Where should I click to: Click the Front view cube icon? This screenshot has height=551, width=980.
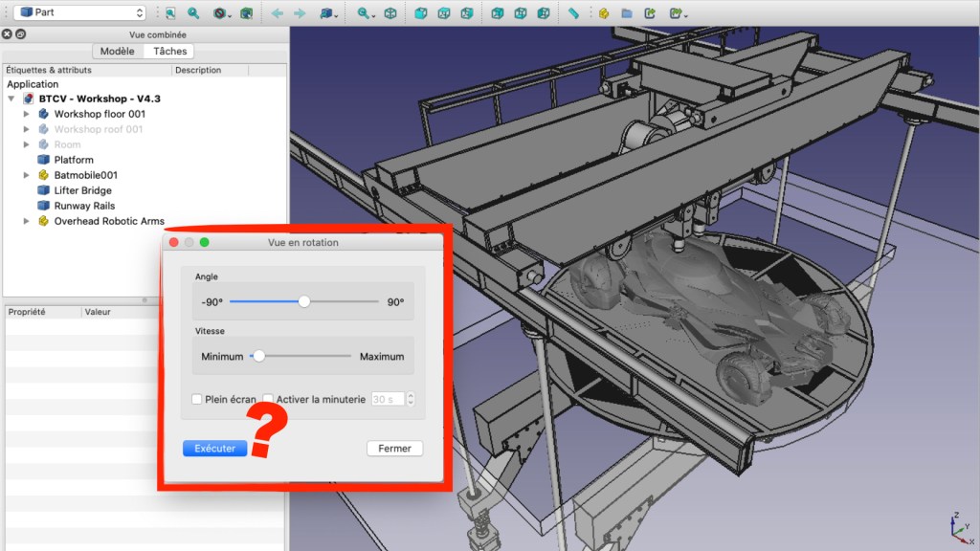tap(421, 13)
